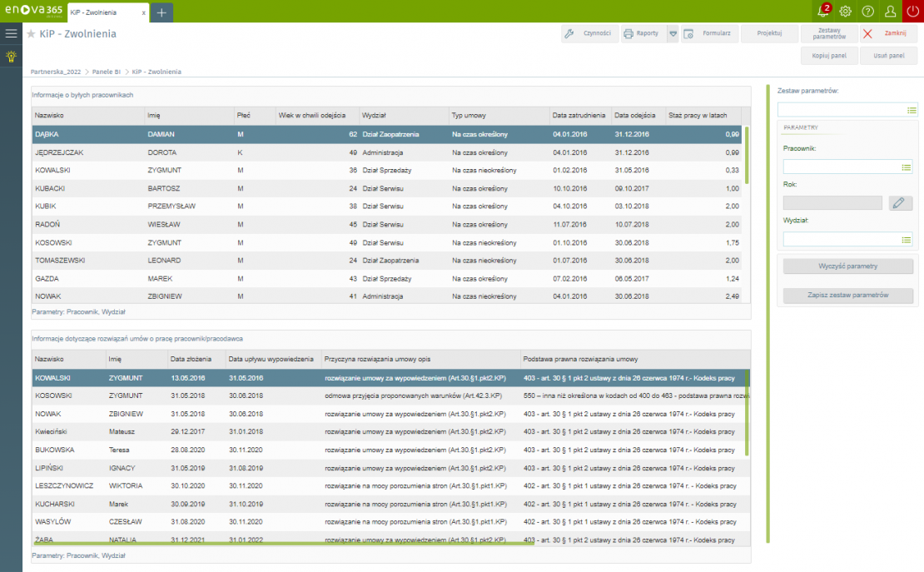Viewport: 924px width, 572px height.
Task: Open the hamburger menu in the sidebar
Action: pyautogui.click(x=11, y=33)
